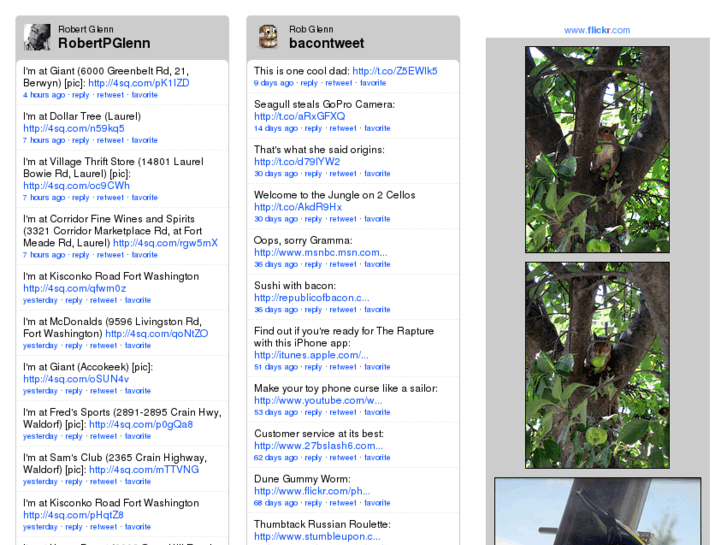Favorite the Corridor Fine Wines tweet

tap(145, 255)
